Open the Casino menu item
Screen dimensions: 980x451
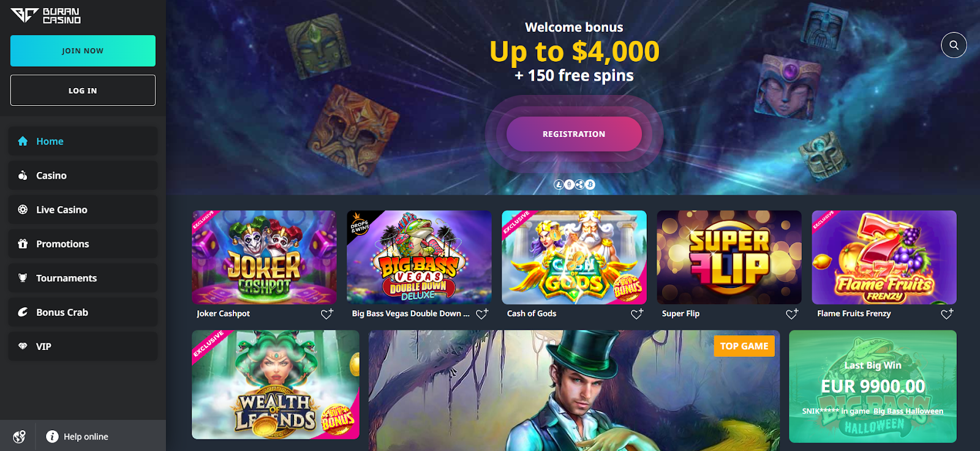pyautogui.click(x=83, y=176)
